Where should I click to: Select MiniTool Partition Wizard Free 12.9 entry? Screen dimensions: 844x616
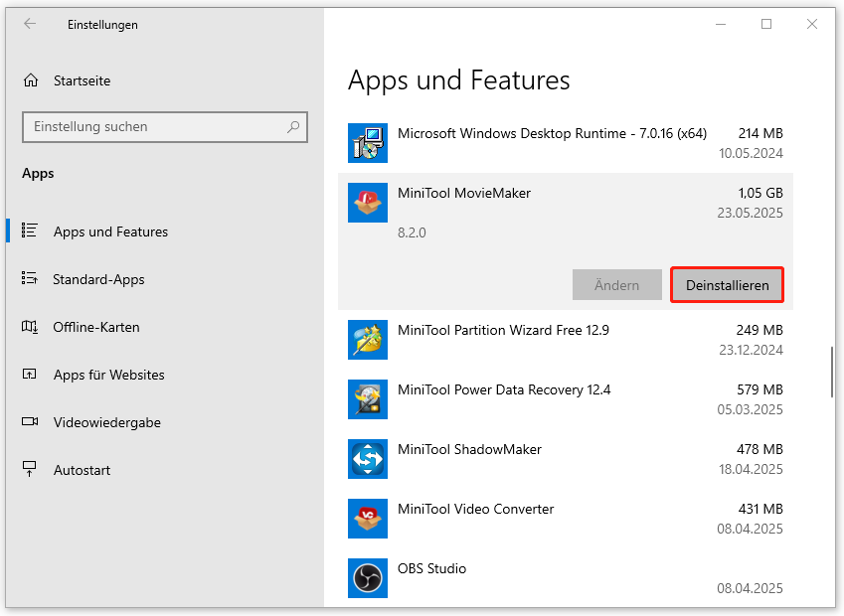566,340
